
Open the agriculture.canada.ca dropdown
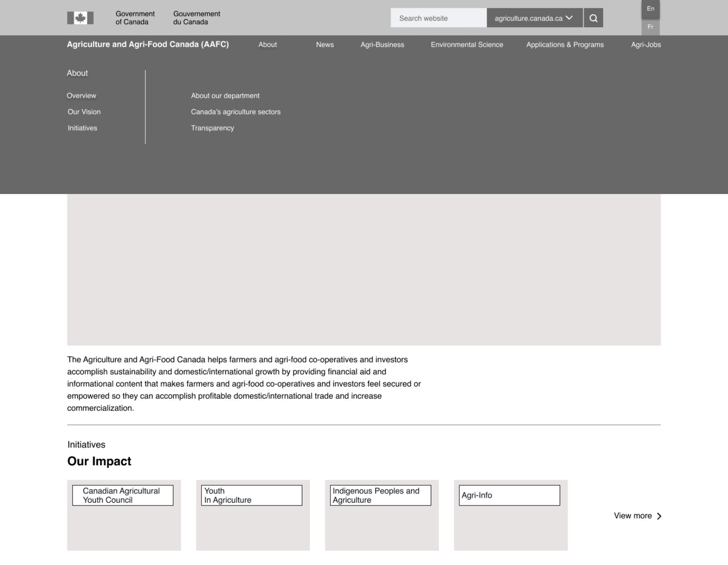coord(535,18)
